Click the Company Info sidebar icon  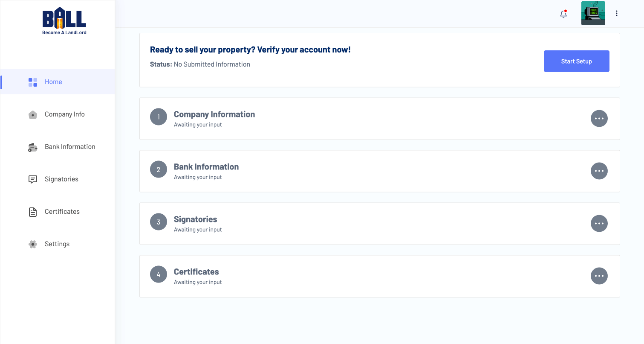(33, 114)
